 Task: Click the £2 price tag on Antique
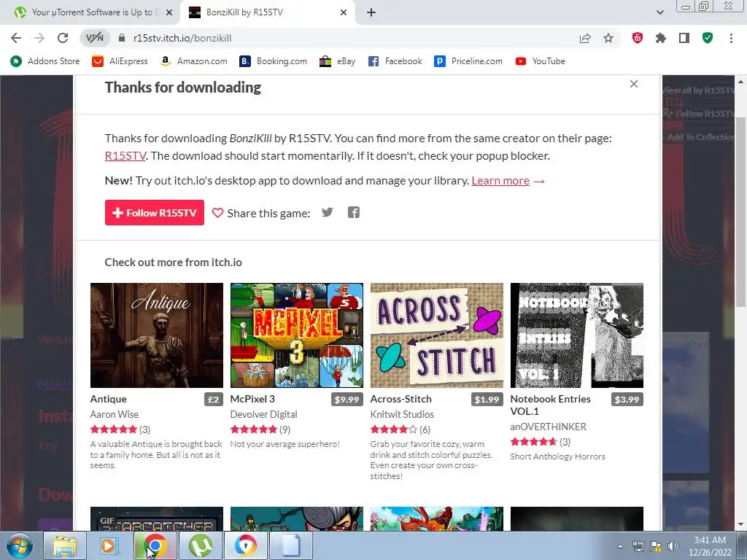tap(214, 399)
